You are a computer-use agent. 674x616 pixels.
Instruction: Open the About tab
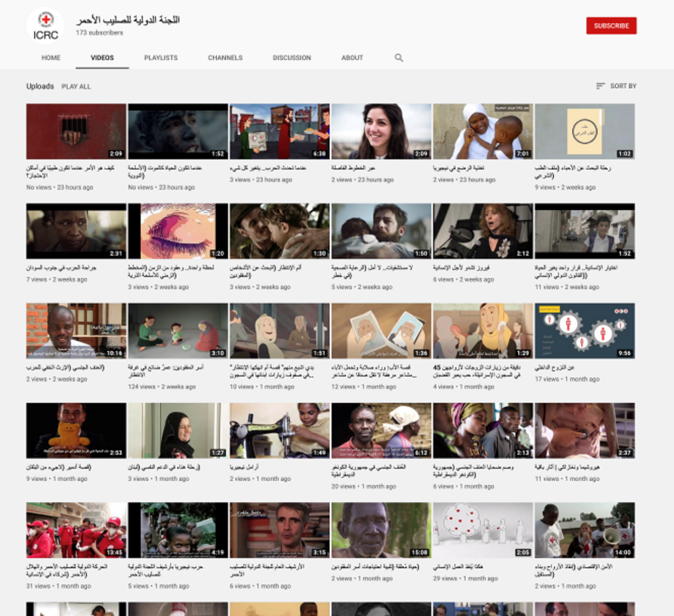click(x=352, y=58)
